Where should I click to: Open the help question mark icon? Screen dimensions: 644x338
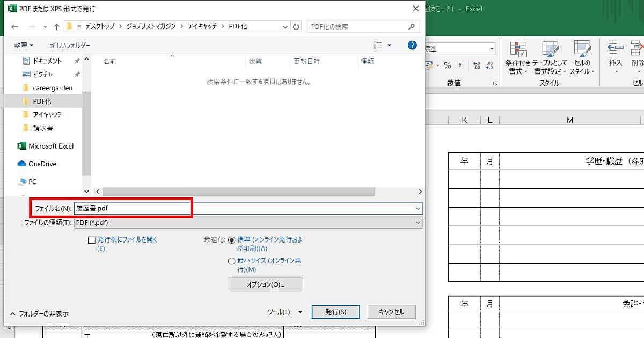(x=412, y=46)
